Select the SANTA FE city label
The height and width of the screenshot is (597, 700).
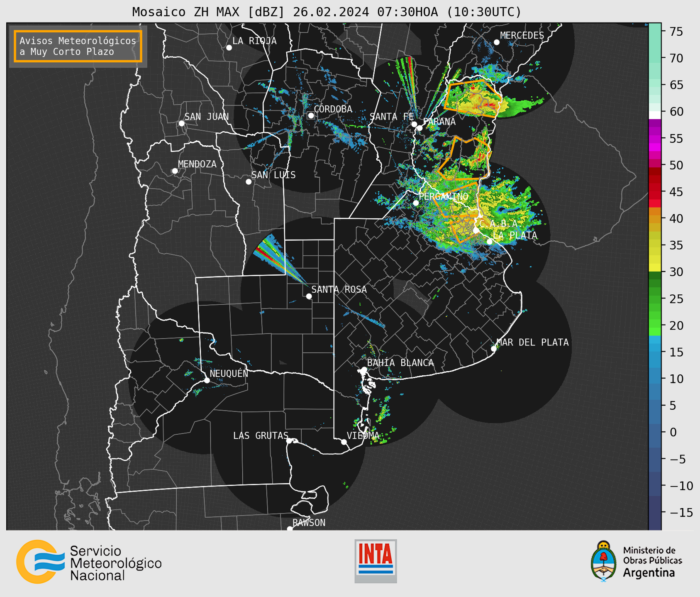[x=392, y=117]
